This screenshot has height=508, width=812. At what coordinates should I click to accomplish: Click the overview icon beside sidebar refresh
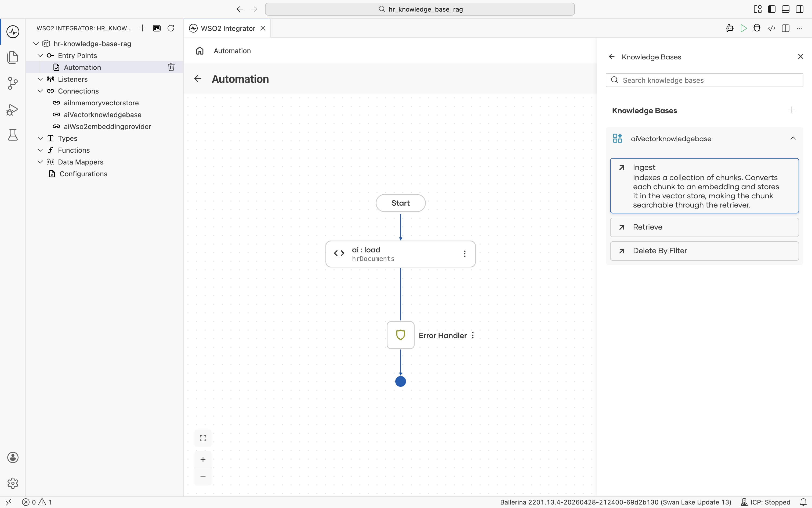[x=157, y=28]
